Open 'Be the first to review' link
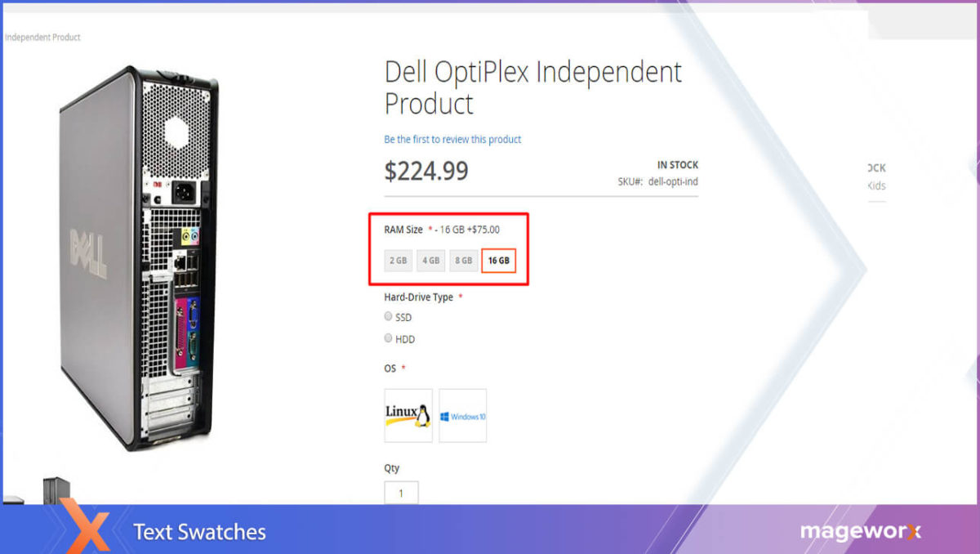 [x=452, y=140]
